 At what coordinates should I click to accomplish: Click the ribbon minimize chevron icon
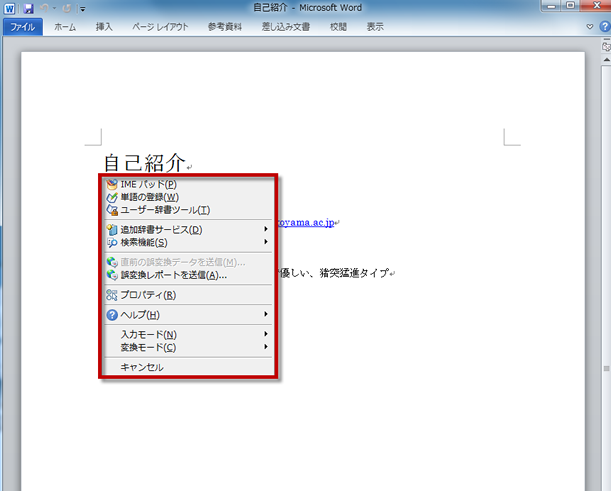[590, 26]
